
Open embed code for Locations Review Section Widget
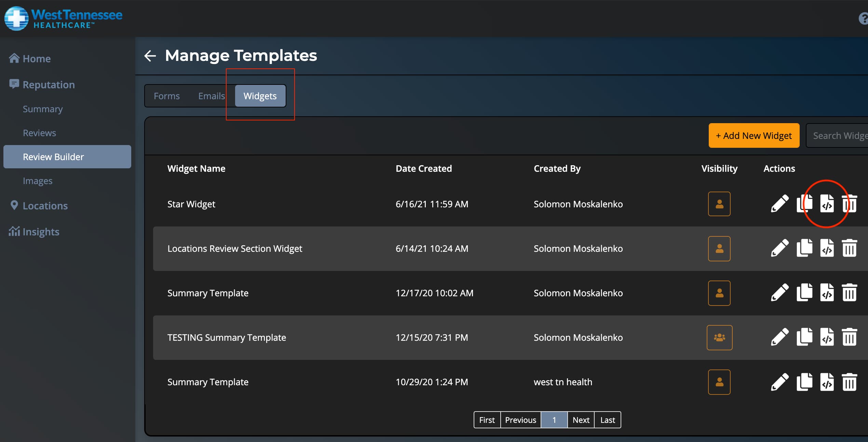pos(827,248)
